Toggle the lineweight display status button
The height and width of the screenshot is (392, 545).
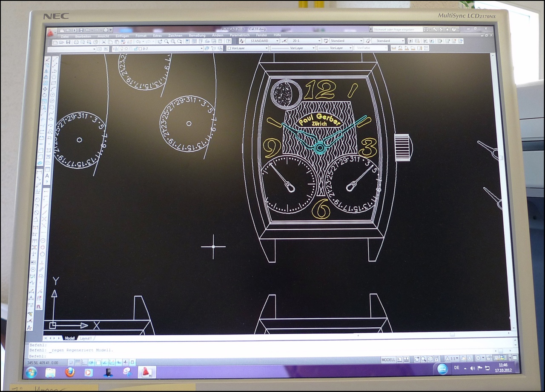(125, 362)
